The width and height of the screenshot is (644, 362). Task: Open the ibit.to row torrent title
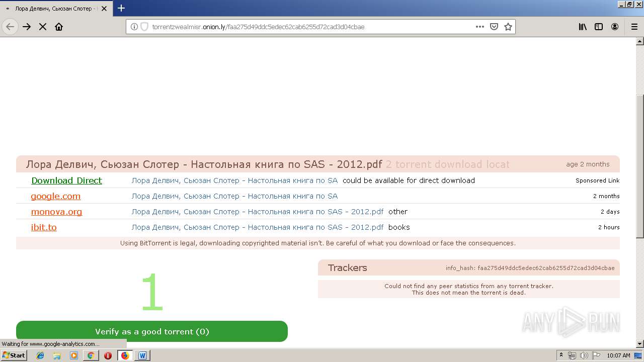pos(258,227)
